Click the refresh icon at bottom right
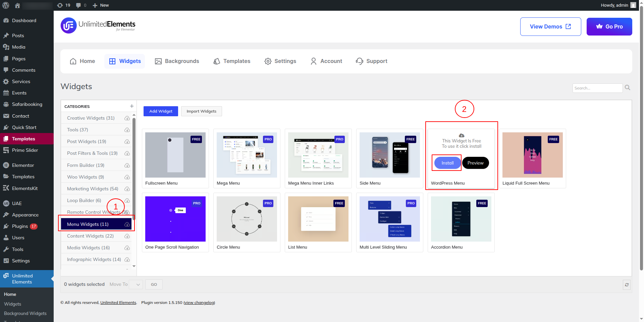Viewport: 644px width, 322px height. (627, 285)
